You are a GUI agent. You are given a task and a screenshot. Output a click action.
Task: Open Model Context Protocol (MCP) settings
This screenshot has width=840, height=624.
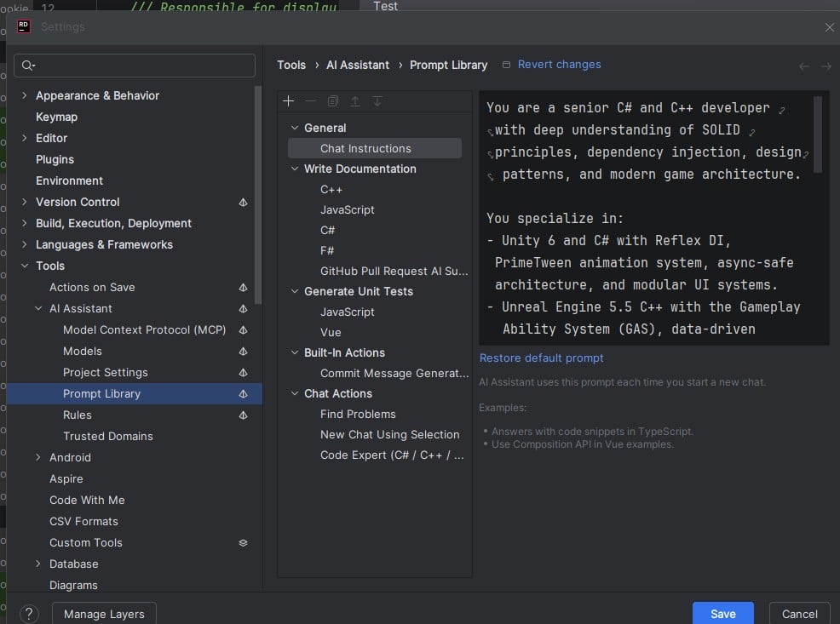(x=143, y=329)
